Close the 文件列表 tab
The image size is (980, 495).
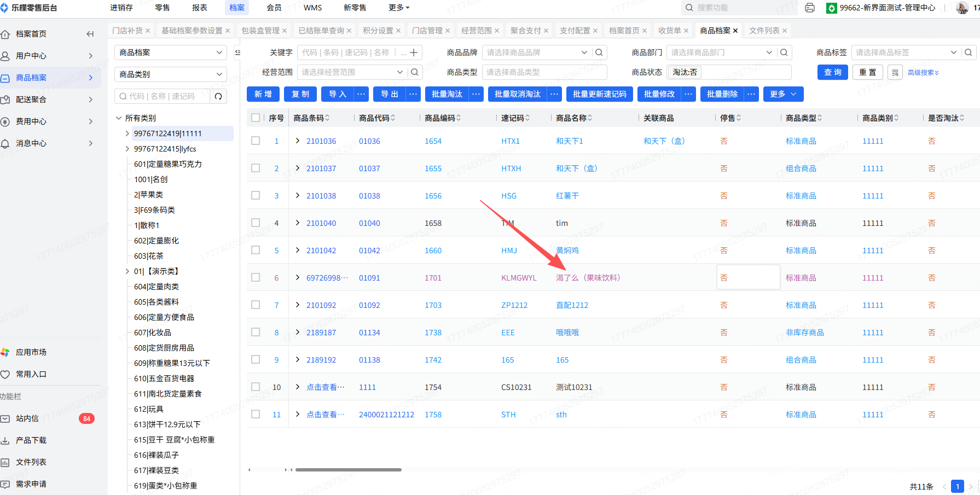click(785, 31)
